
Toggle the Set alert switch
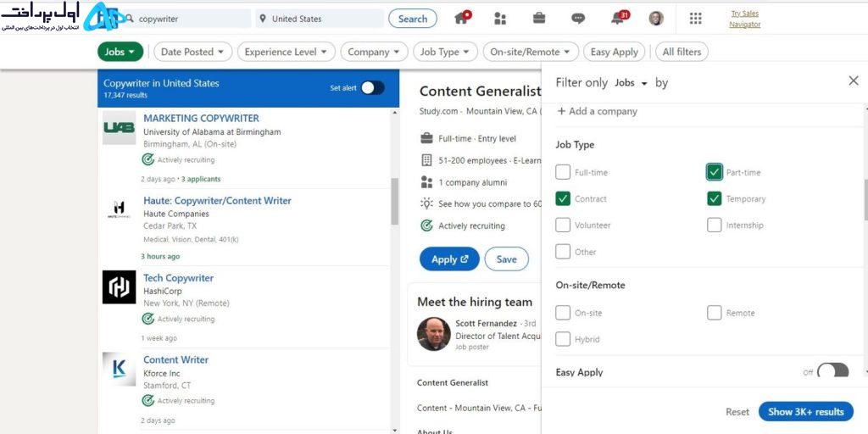[373, 88]
